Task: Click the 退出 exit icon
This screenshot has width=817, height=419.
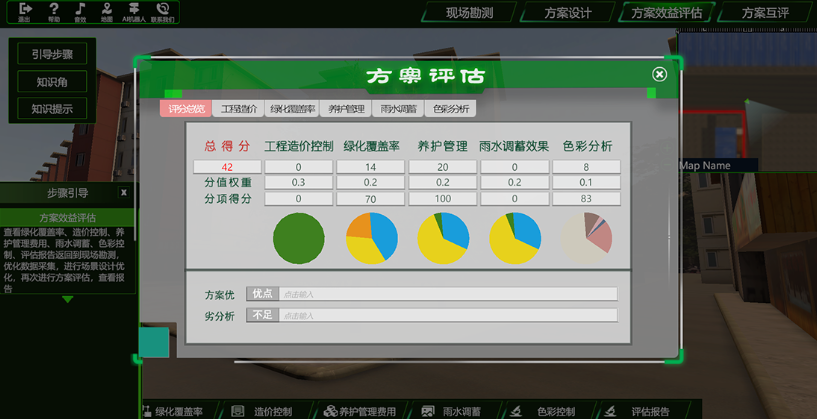Action: click(x=25, y=12)
